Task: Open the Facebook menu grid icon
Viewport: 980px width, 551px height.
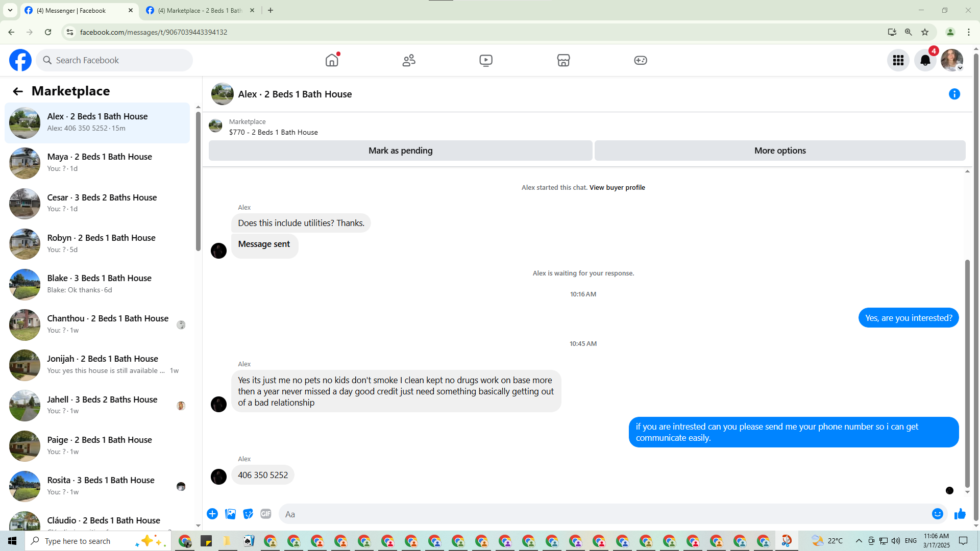Action: point(898,60)
